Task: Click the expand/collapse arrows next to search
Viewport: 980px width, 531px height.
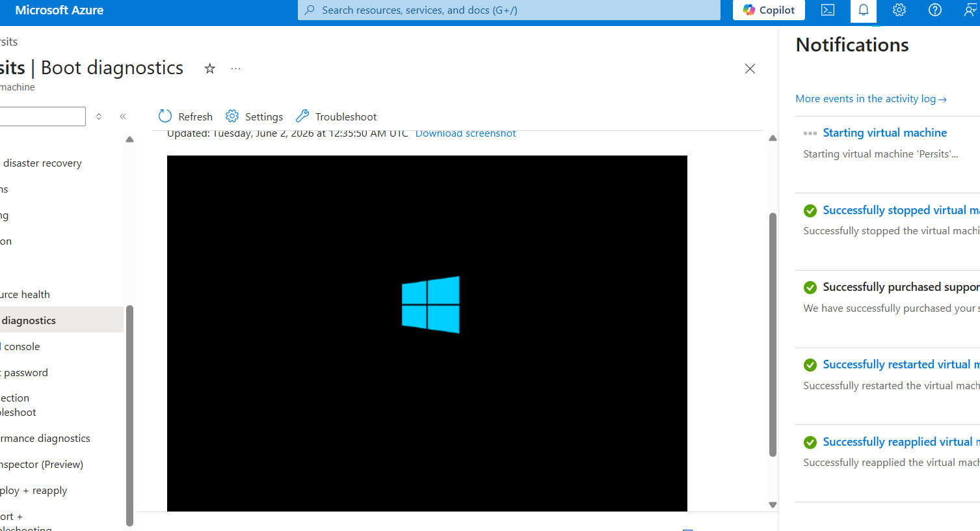Action: click(99, 116)
